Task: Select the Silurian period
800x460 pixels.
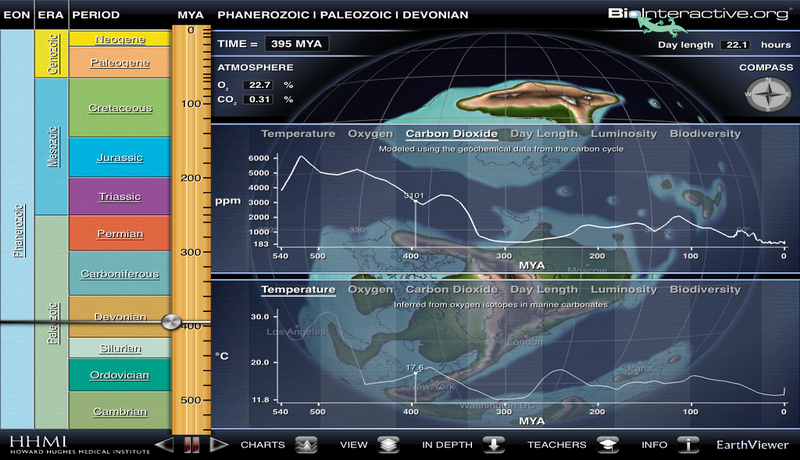Action: click(x=120, y=348)
